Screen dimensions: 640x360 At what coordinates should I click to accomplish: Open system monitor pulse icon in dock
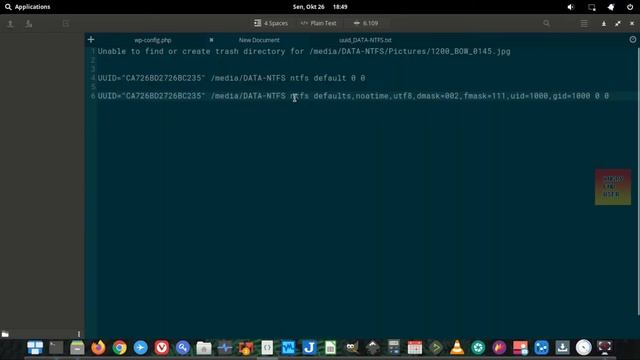225,348
